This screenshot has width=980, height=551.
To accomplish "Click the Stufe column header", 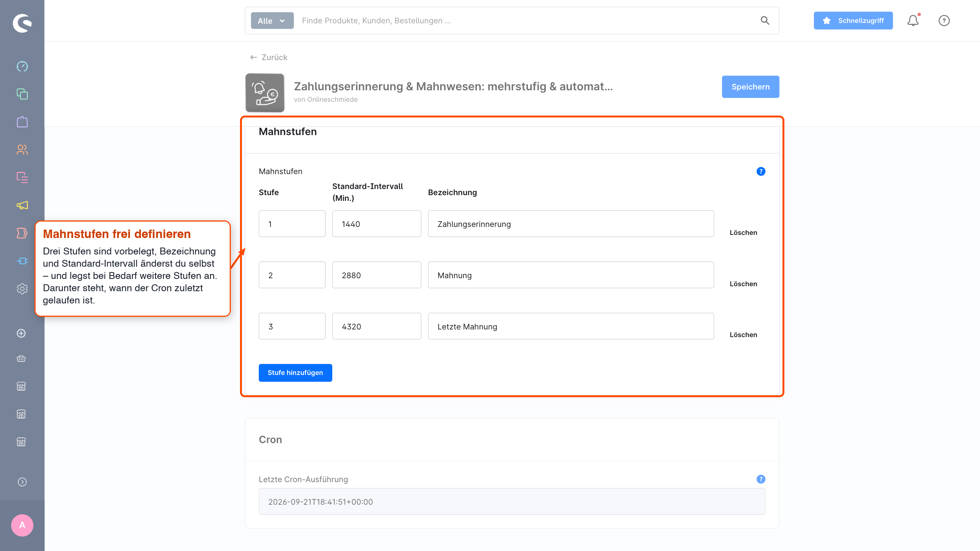I will [x=269, y=192].
